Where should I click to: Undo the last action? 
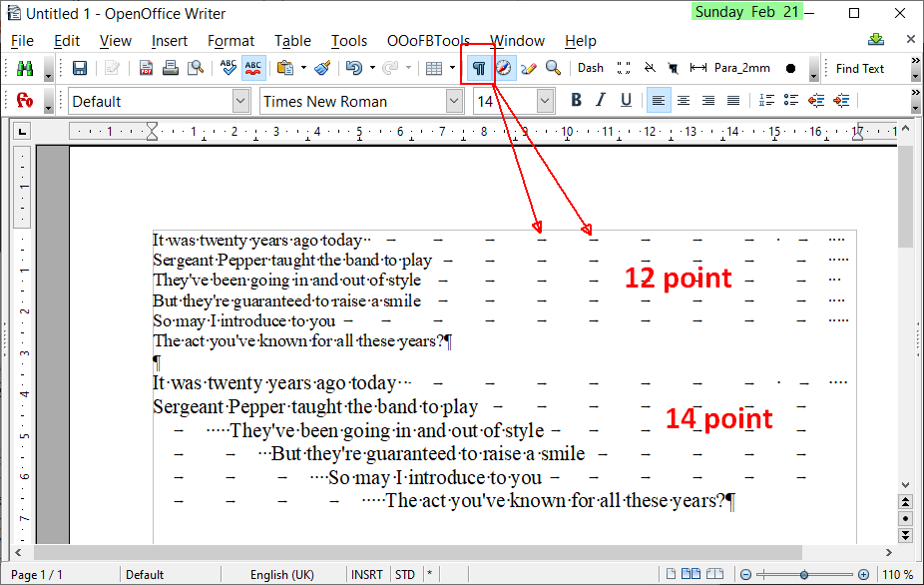[x=354, y=69]
